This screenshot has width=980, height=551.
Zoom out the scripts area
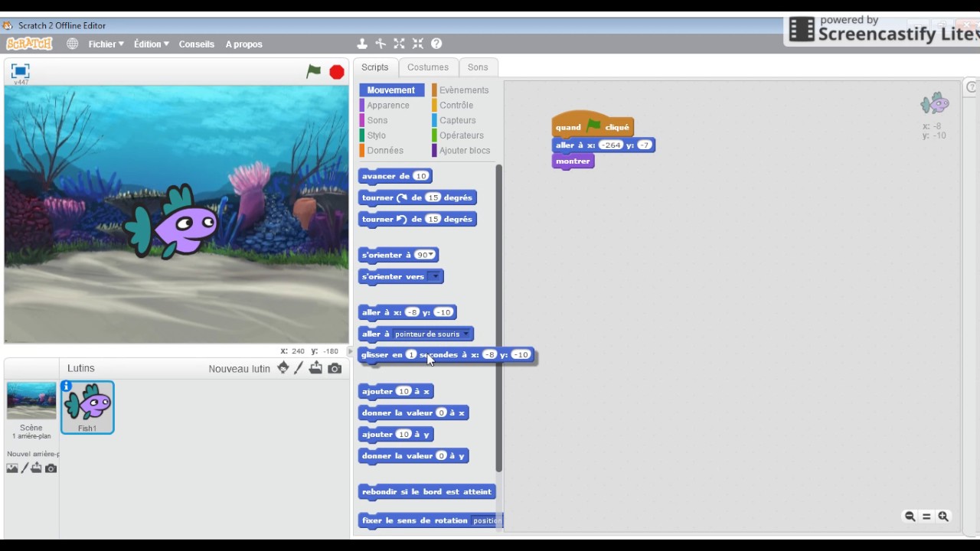(x=910, y=517)
